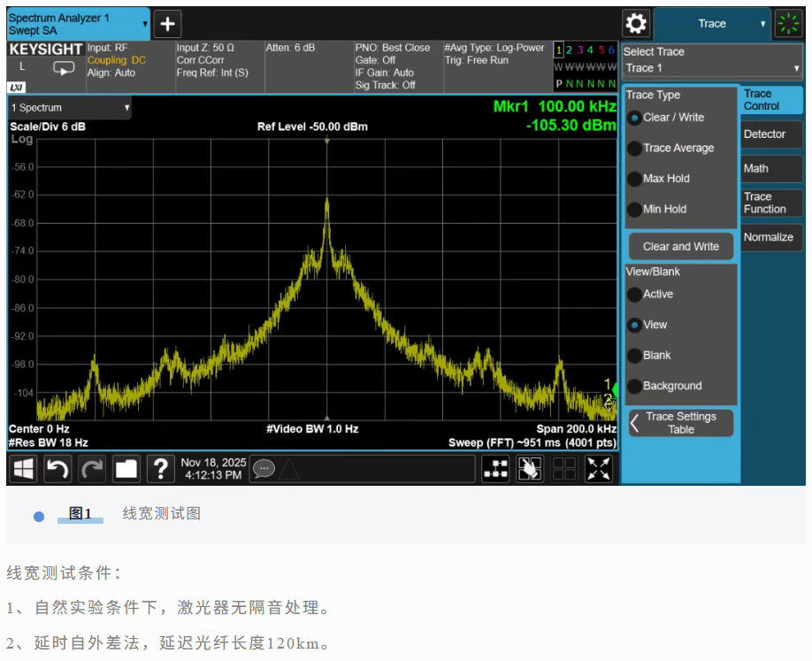
Task: Open Trace Settings Table
Action: click(x=680, y=423)
